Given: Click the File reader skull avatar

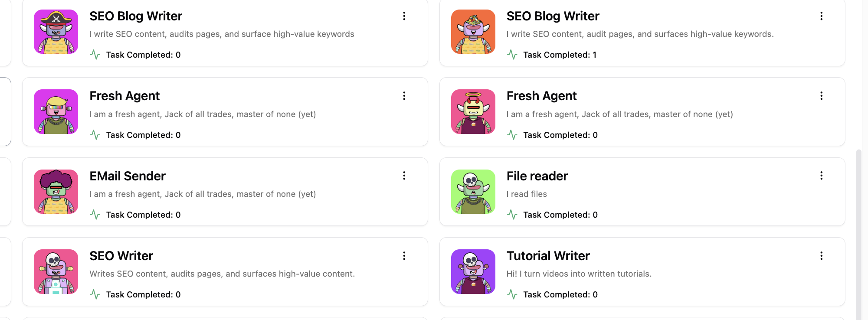Looking at the screenshot, I should (473, 191).
